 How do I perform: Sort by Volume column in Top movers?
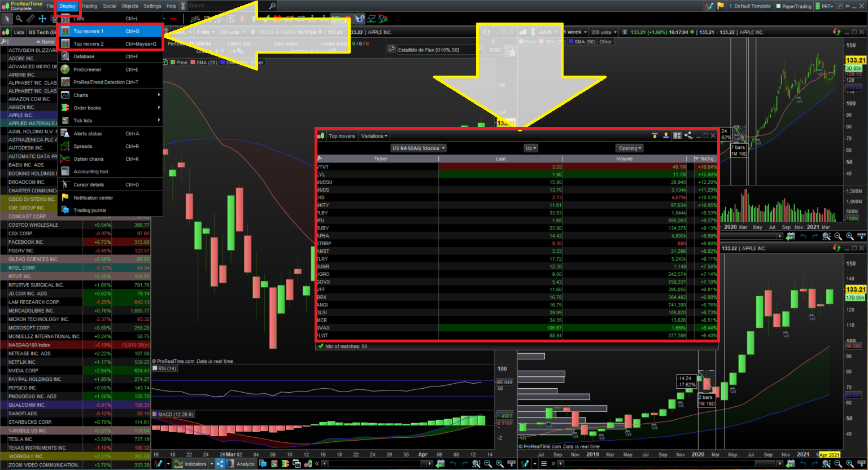624,159
